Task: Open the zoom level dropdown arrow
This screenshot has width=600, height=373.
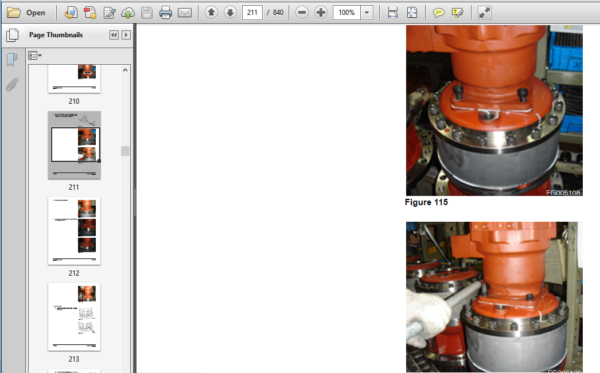Action: coord(367,13)
